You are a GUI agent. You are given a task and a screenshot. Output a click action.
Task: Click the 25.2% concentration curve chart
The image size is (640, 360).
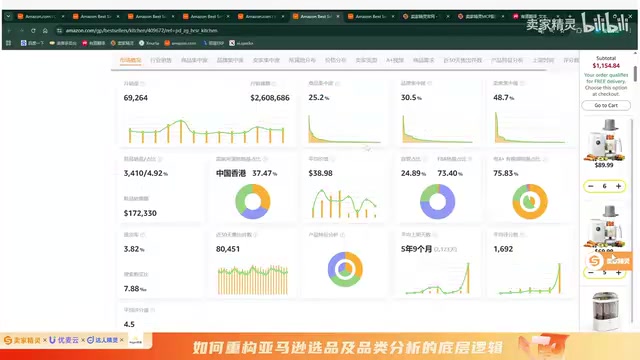coord(344,129)
